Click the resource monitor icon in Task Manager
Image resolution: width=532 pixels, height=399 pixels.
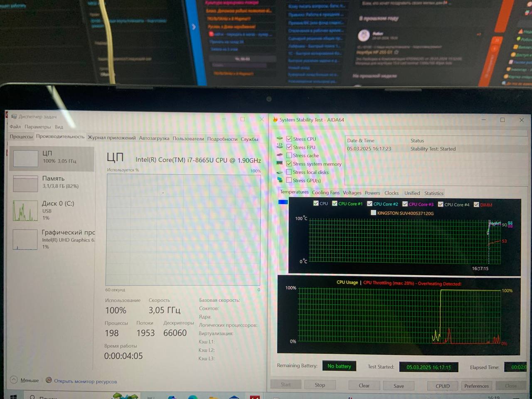tap(49, 380)
